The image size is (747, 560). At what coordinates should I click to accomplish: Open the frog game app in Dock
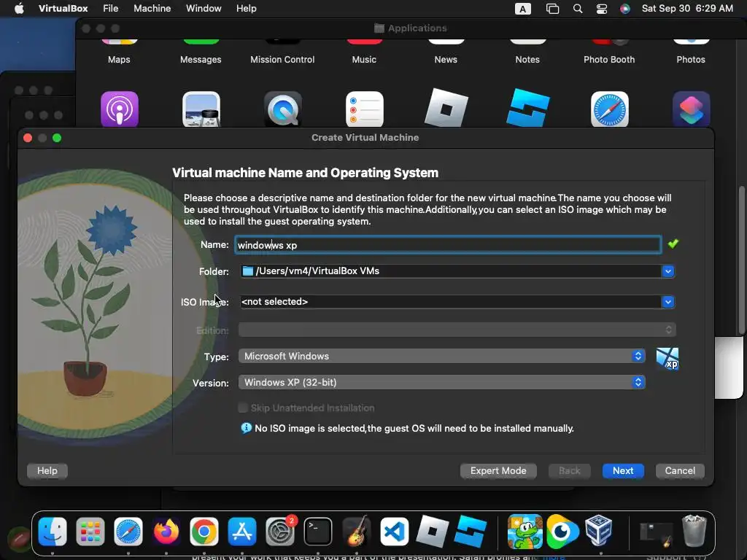click(x=525, y=531)
